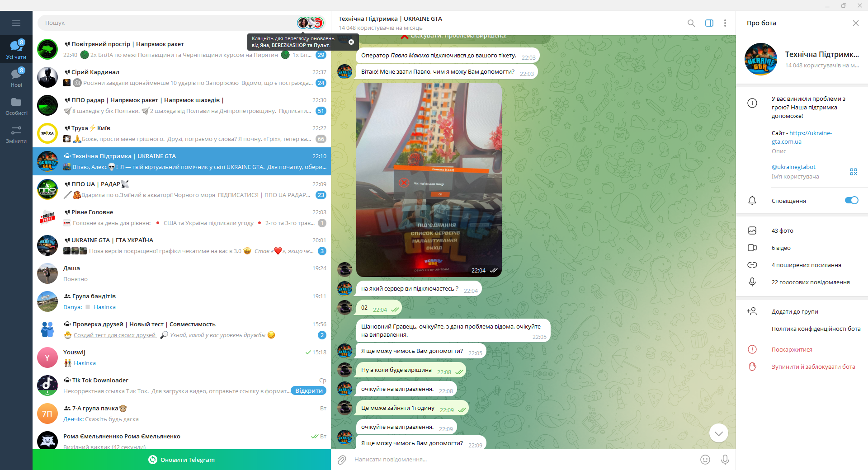Screen dimensions: 868x470
Task: Open the hamburger main menu
Action: 16,23
